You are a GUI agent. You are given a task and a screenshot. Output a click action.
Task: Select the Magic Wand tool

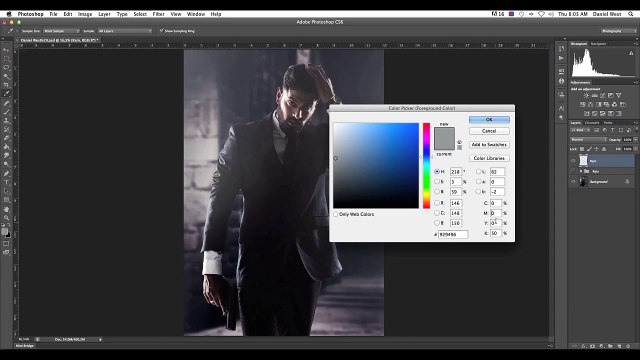6,76
